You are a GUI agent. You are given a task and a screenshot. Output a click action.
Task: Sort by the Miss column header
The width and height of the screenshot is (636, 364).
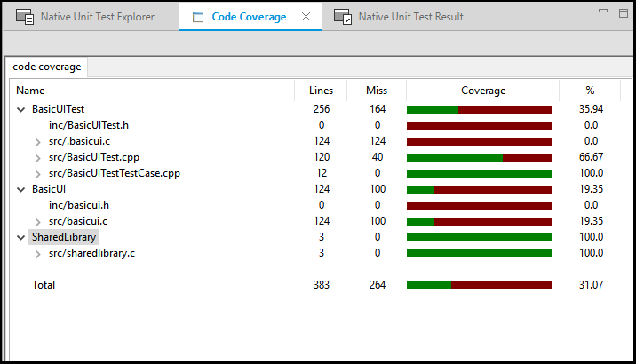pos(377,91)
